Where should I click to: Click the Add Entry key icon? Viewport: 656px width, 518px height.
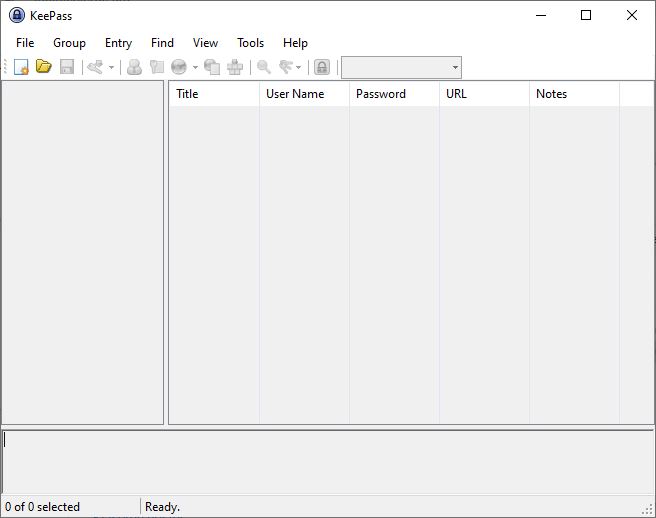pos(95,67)
